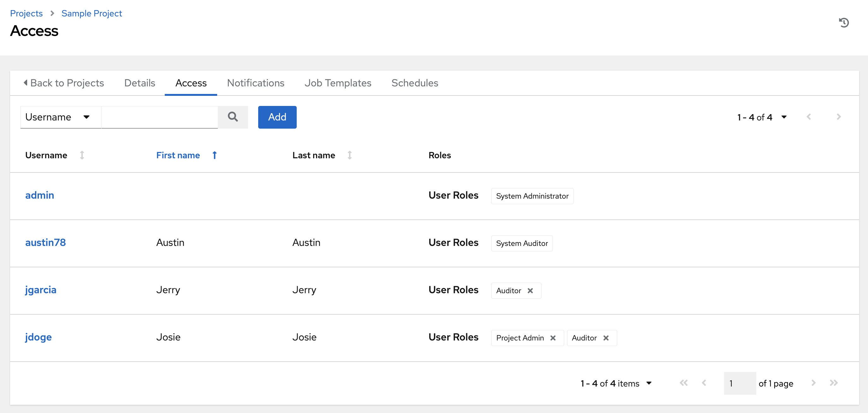
Task: Switch to the Details tab
Action: [140, 82]
